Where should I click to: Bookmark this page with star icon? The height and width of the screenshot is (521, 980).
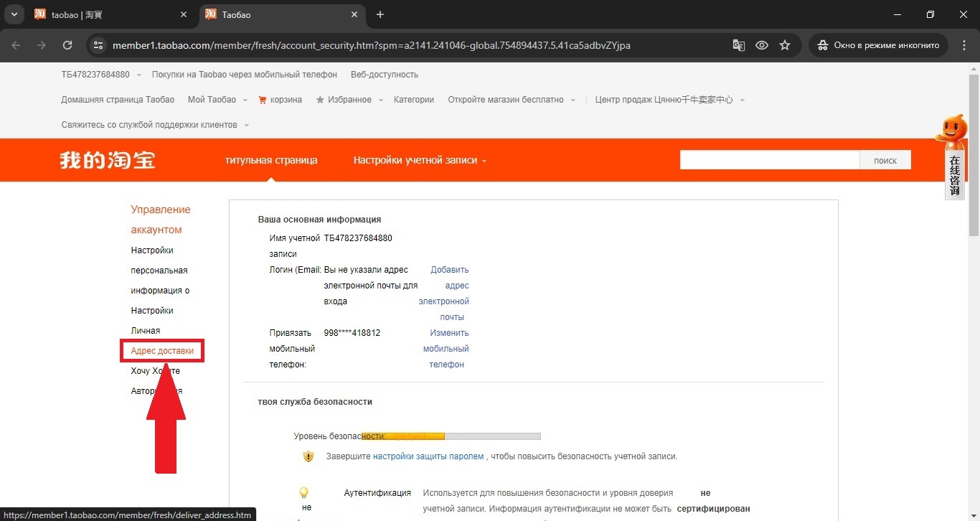(785, 45)
